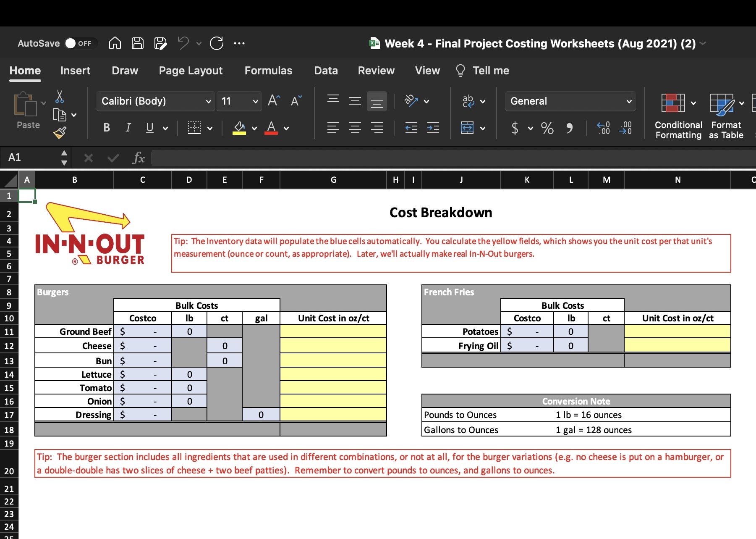
Task: Click the Percent Style icon
Action: (x=547, y=128)
